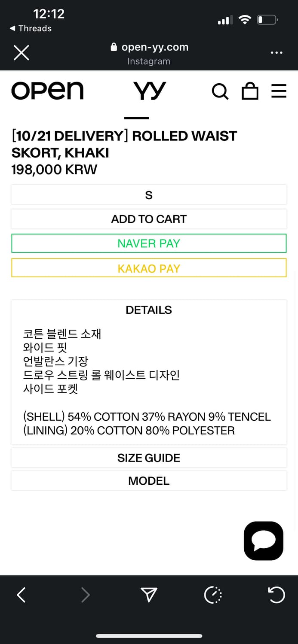Viewport: 298px width, 644px height.
Task: Go back with the left arrow
Action: [x=21, y=595]
